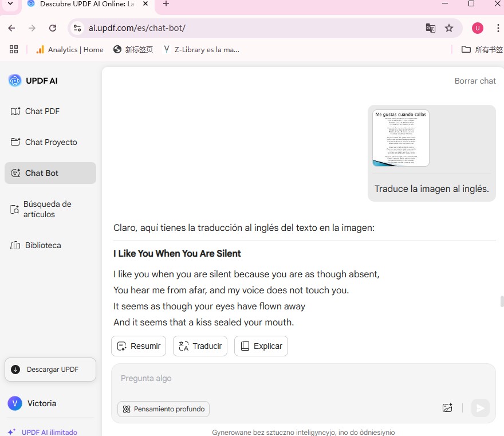Click Borrar chat

coord(475,81)
